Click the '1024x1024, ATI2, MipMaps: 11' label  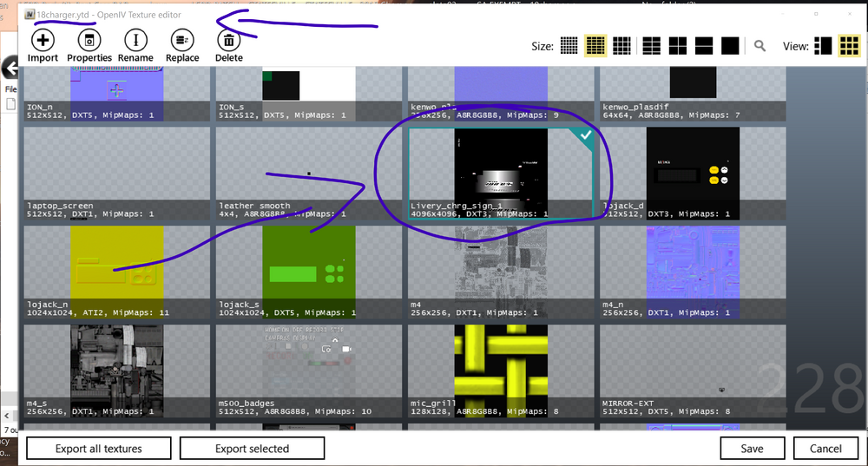pos(98,312)
